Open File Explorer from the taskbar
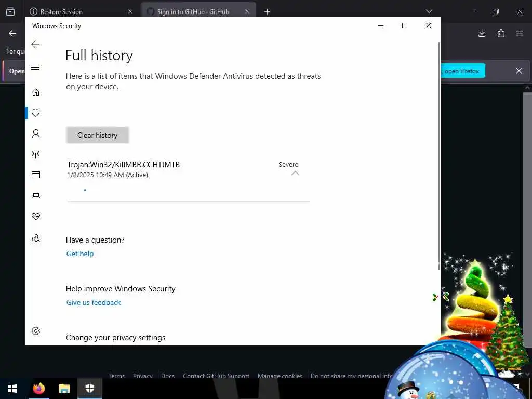Image resolution: width=532 pixels, height=399 pixels. pos(64,389)
